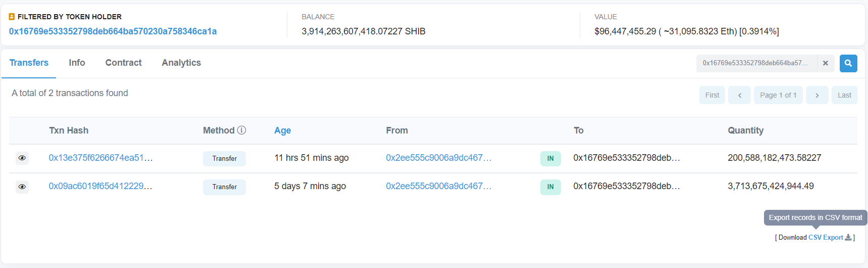868x268 pixels.
Task: Switch to the Info tab
Action: pyautogui.click(x=77, y=63)
